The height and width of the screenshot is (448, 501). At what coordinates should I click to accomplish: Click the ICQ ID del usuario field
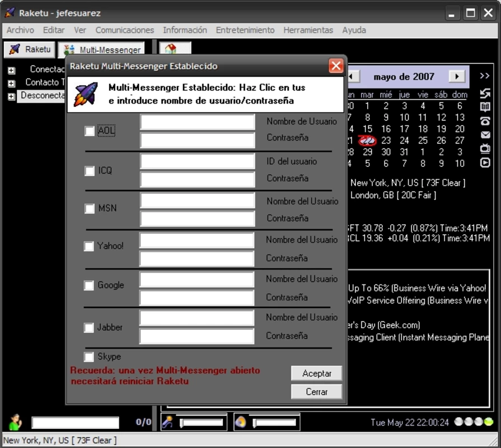(x=198, y=161)
